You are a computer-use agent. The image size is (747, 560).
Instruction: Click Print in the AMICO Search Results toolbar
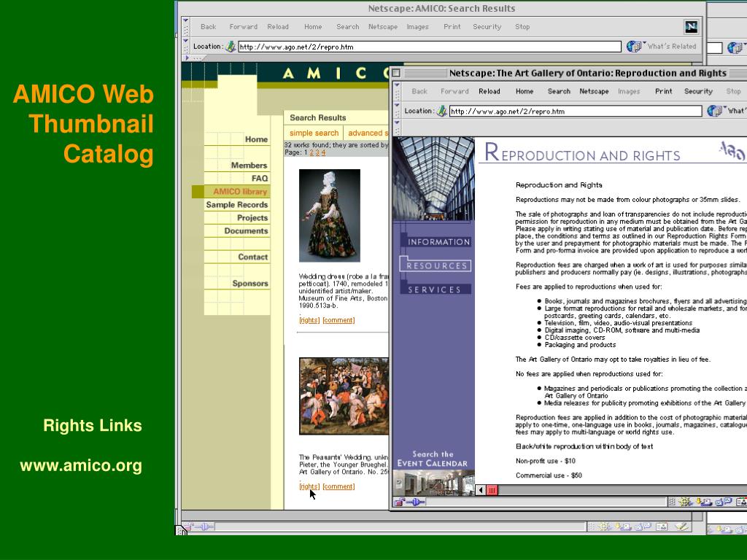[452, 27]
